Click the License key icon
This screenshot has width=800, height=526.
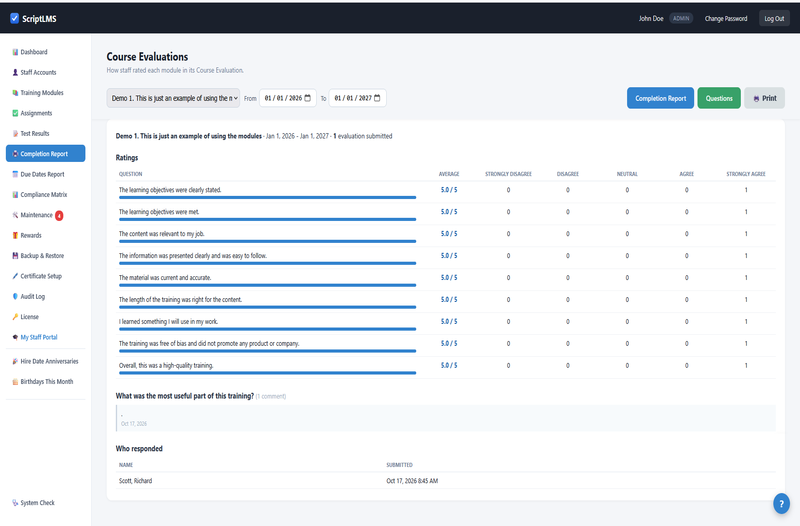tap(15, 317)
